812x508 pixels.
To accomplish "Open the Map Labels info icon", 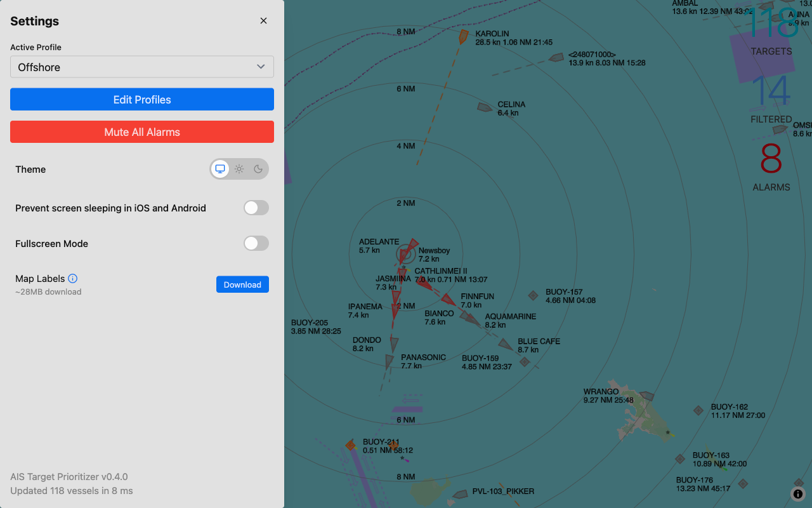I will [72, 278].
